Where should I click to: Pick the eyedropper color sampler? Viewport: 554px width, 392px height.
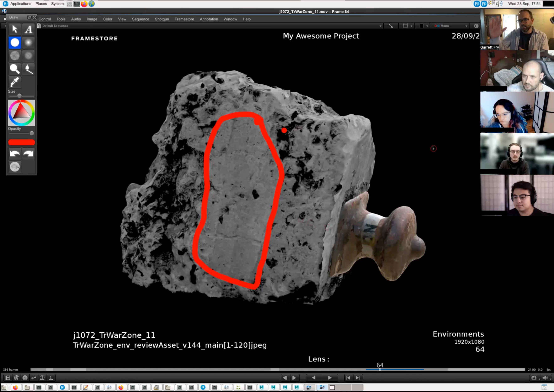tap(15, 82)
